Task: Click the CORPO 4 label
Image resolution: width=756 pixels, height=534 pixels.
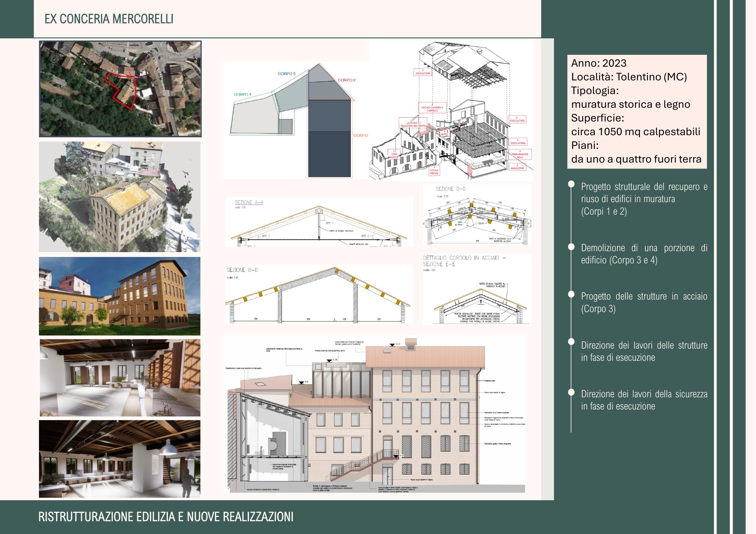Action: click(x=242, y=94)
